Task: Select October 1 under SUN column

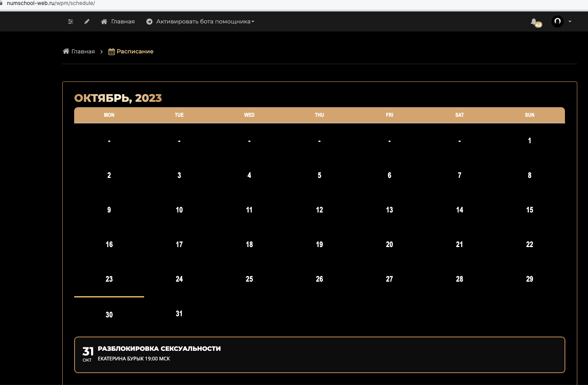Action: click(x=530, y=141)
